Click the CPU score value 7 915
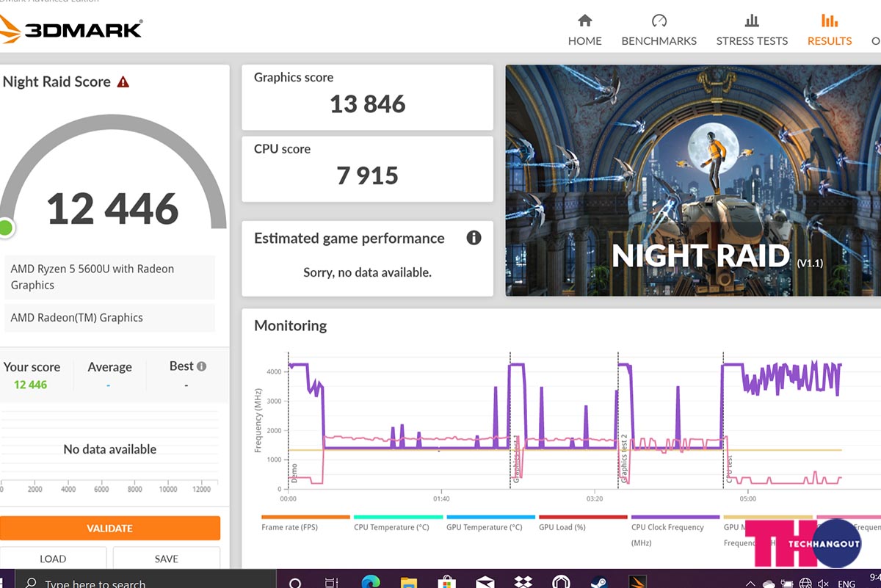The height and width of the screenshot is (588, 881). 368,175
